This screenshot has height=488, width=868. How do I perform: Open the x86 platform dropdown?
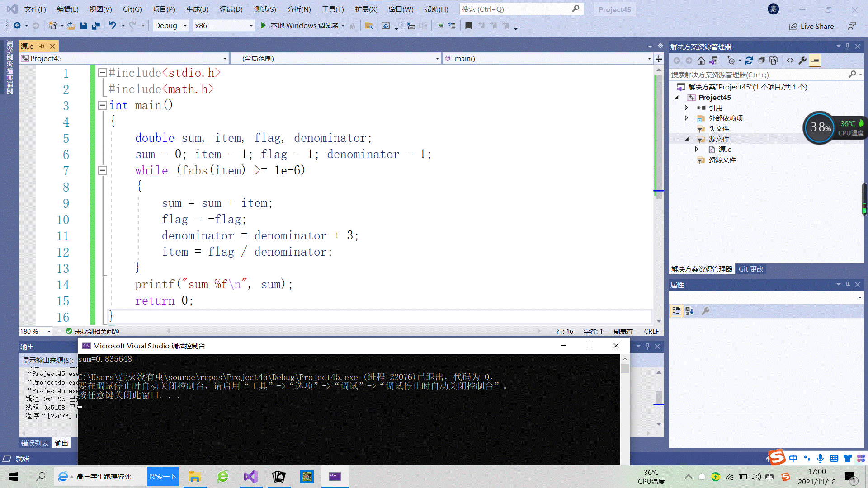pyautogui.click(x=251, y=26)
